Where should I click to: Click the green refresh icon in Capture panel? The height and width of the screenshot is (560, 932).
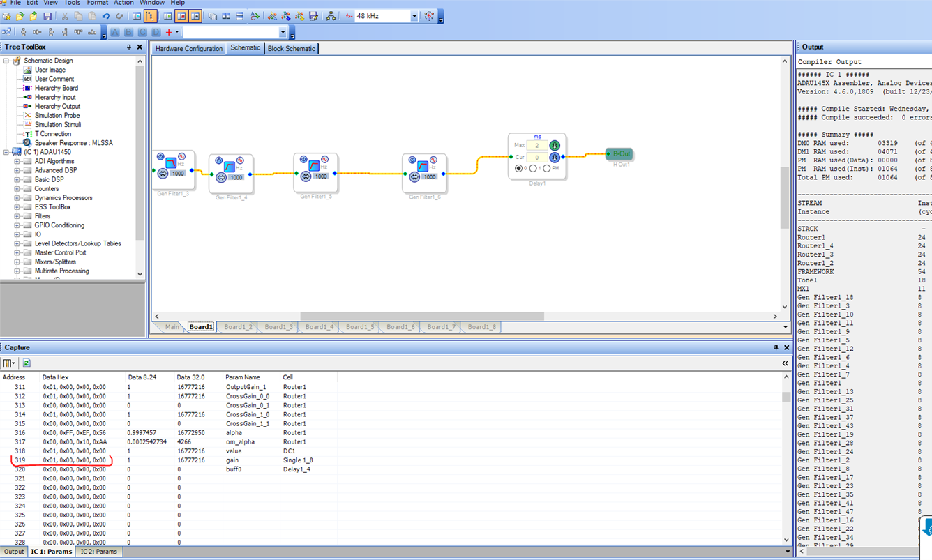point(27,363)
